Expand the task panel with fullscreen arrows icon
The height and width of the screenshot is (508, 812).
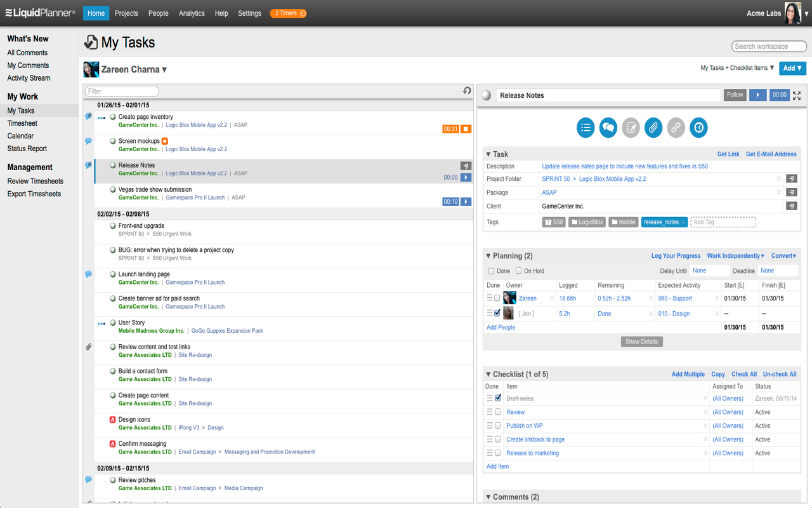tap(797, 95)
